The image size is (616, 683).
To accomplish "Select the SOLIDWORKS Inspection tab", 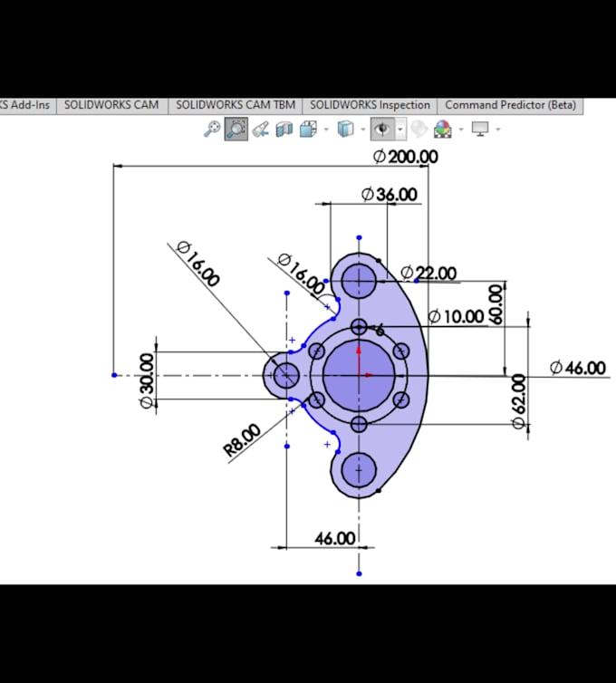I will [370, 105].
